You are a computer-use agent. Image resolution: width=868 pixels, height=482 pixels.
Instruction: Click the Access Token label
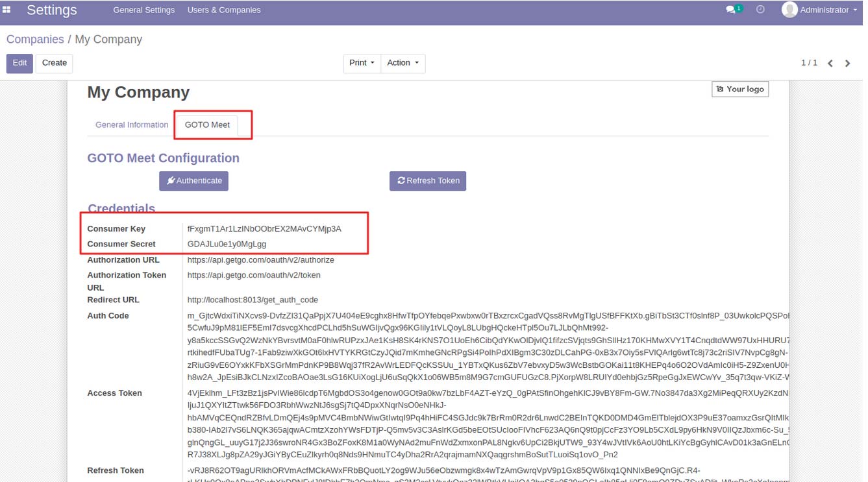point(114,393)
